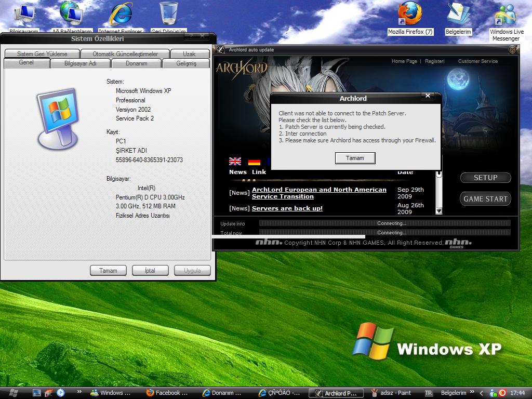Viewport: 532px width, 399px height.
Task: Open the TR language indicator menu
Action: point(429,393)
